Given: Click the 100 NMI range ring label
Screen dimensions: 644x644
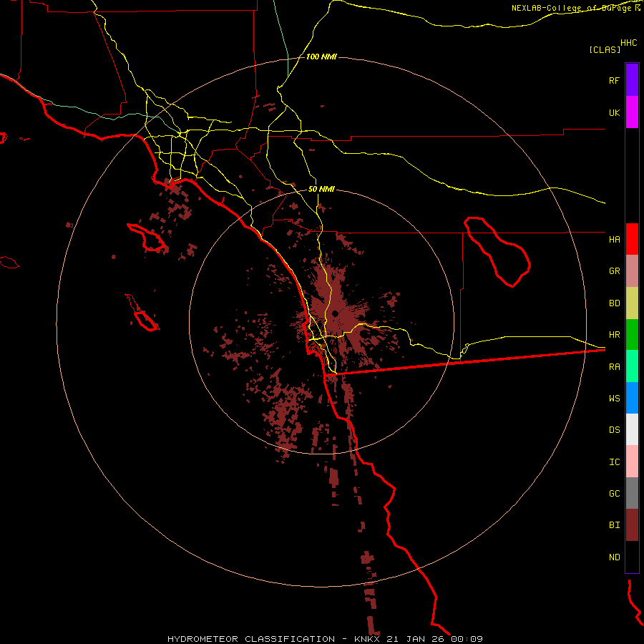Looking at the screenshot, I should click(321, 57).
